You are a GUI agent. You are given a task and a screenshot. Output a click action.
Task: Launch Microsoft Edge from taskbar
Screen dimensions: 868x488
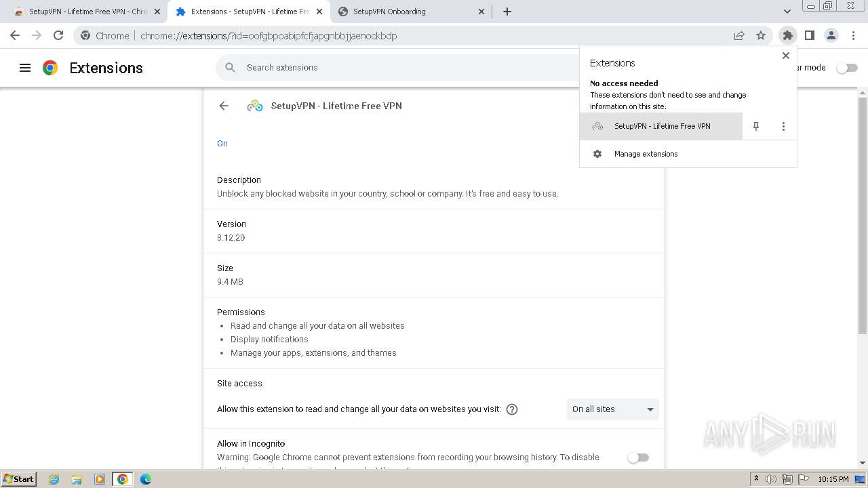[146, 479]
